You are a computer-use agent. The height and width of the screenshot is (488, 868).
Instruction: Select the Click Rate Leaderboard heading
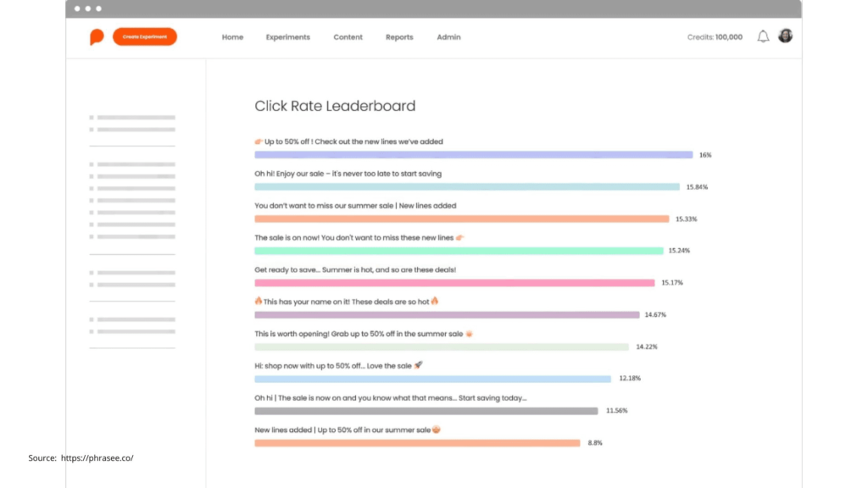(x=334, y=106)
